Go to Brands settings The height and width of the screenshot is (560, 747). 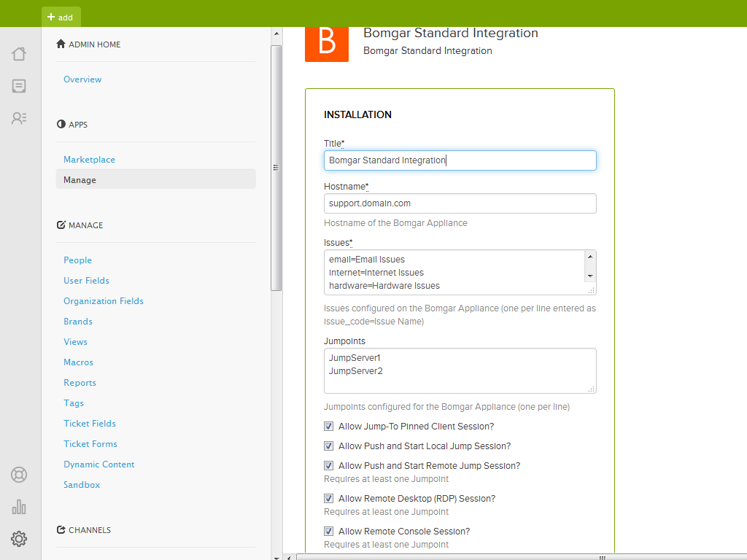click(78, 322)
